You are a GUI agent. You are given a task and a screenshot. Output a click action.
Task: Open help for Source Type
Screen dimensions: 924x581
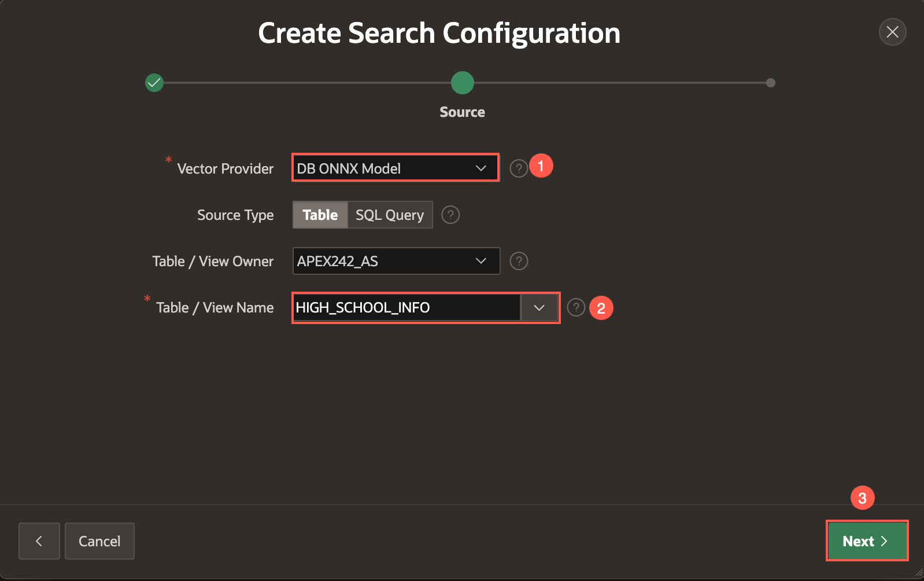(450, 215)
